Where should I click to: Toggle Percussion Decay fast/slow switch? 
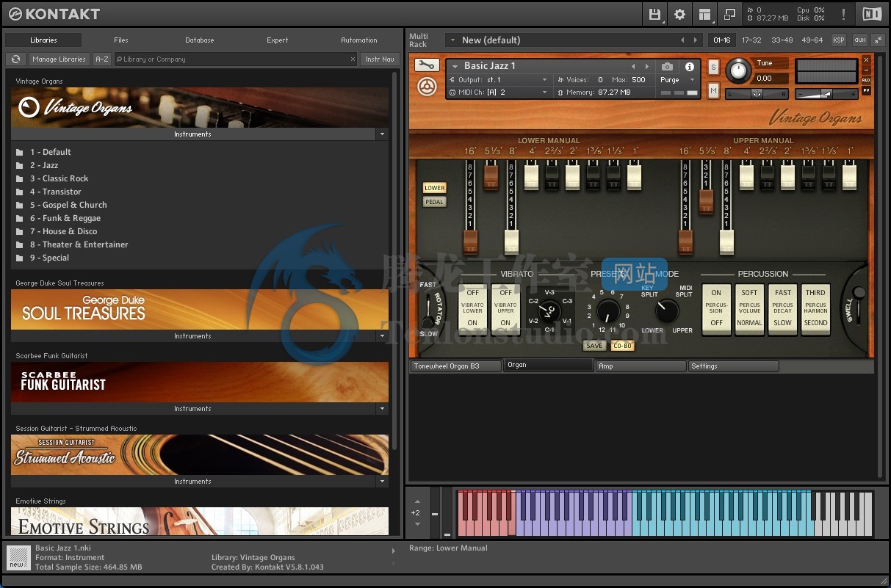coord(782,308)
